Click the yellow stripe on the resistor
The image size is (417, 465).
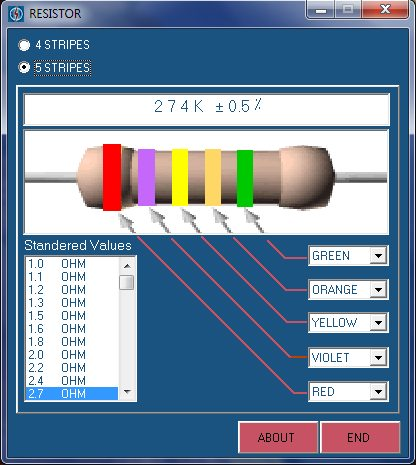click(x=180, y=177)
